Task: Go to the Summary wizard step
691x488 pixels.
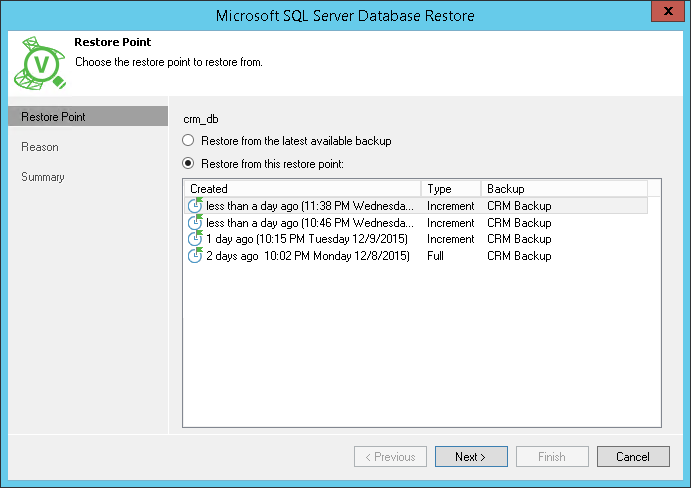Action: 43,177
